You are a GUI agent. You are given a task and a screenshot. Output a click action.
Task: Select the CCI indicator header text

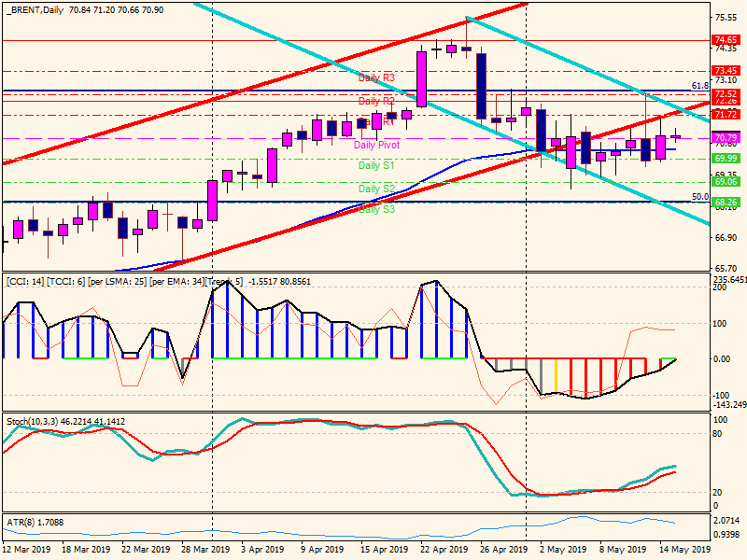(159, 281)
